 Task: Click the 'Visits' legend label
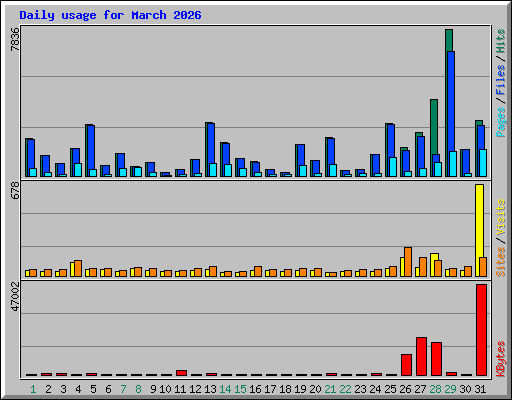(501, 217)
